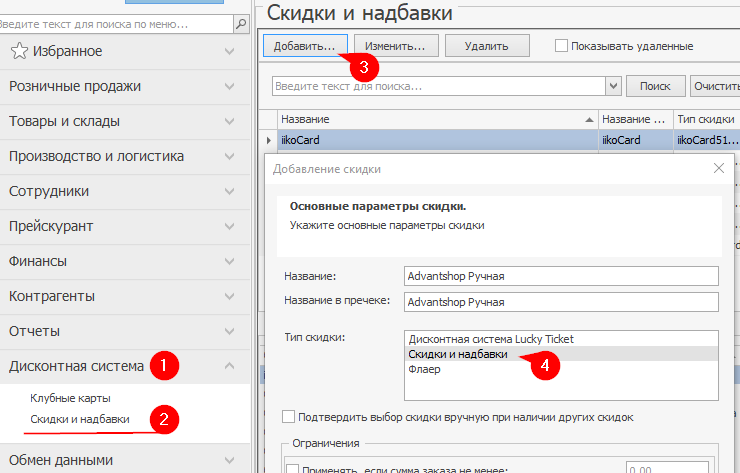Close the Добавление скидки dialog

pos(718,169)
